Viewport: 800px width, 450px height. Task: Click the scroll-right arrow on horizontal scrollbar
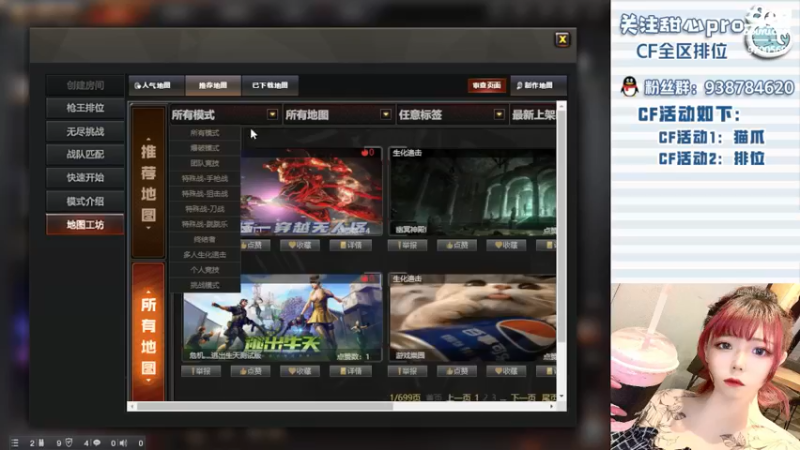552,406
